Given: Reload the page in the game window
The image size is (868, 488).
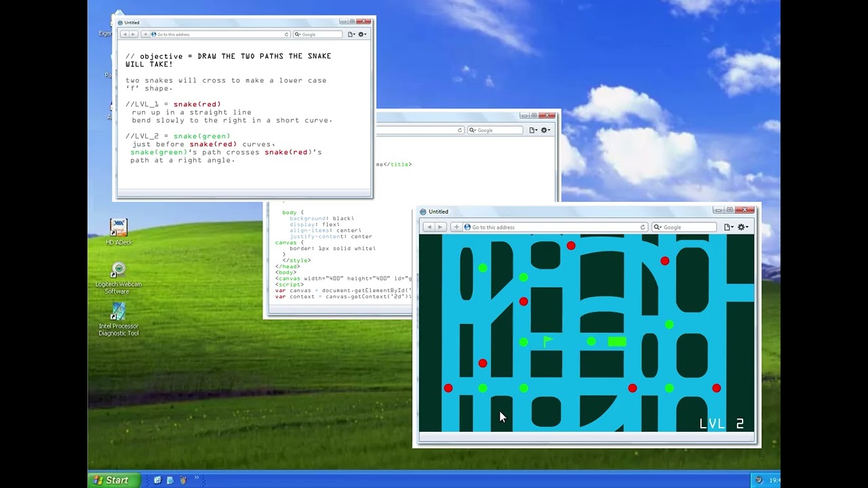Looking at the screenshot, I should click(x=643, y=227).
